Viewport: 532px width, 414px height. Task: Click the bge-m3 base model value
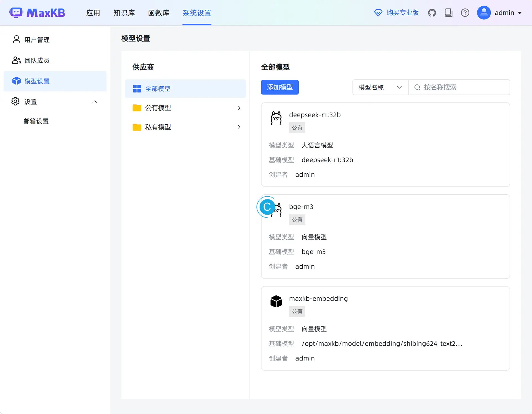click(314, 252)
